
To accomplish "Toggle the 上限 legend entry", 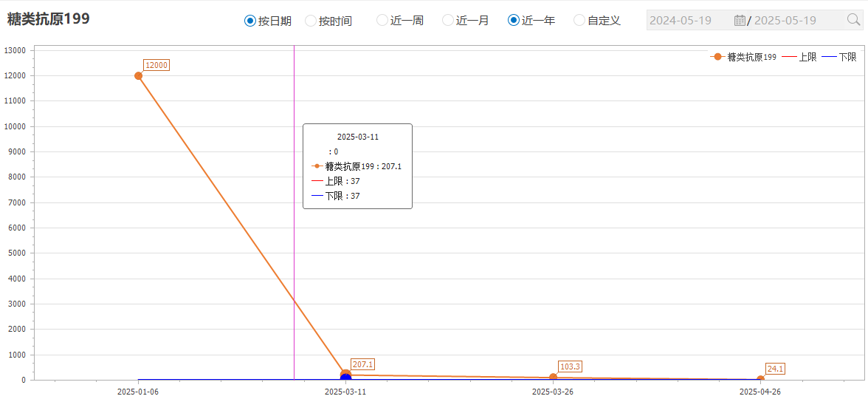I will click(x=799, y=56).
